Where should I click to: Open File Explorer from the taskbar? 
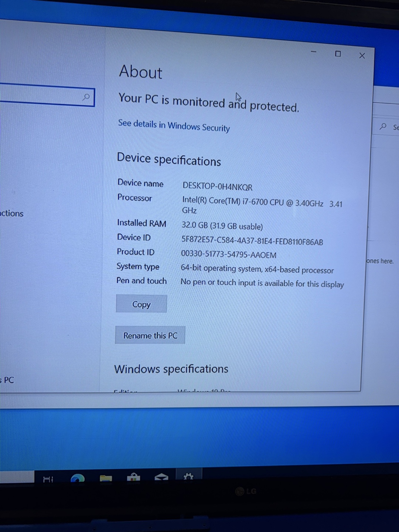coord(106,478)
